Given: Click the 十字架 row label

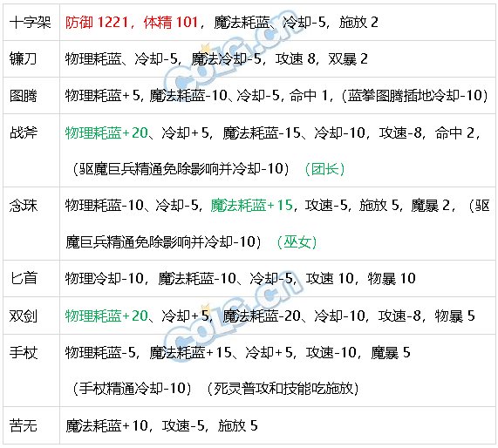Looking at the screenshot, I should [30, 23].
